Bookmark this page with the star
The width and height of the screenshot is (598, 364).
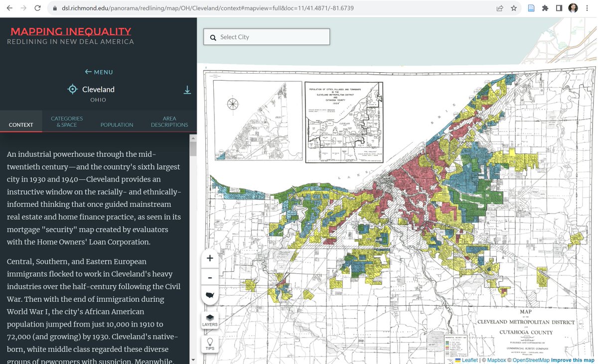coord(514,8)
